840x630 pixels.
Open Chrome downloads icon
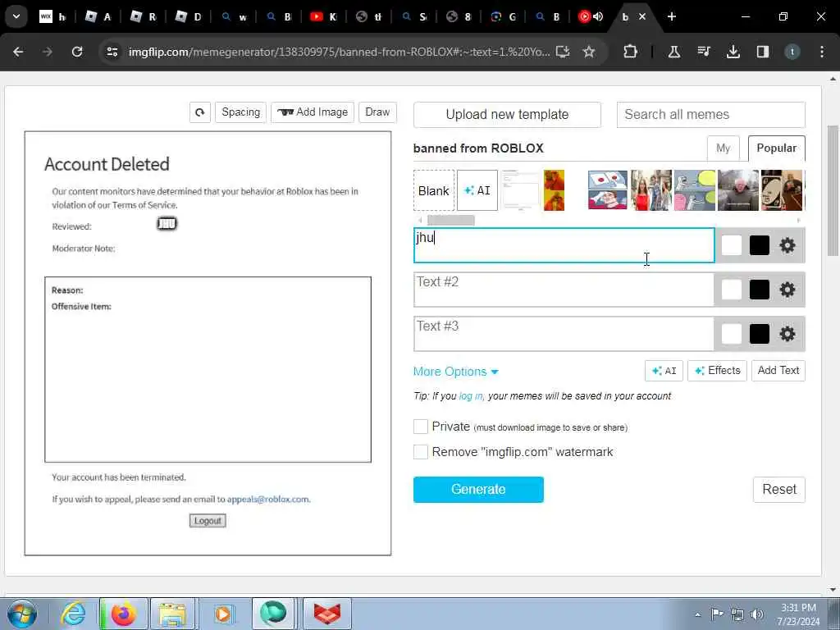tap(733, 52)
